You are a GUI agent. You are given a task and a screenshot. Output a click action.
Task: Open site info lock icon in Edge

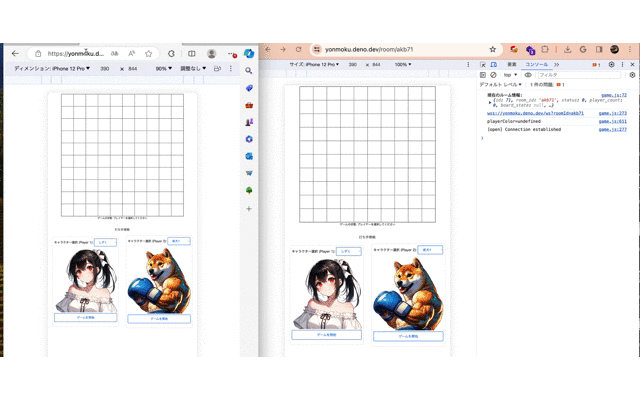[x=38, y=53]
